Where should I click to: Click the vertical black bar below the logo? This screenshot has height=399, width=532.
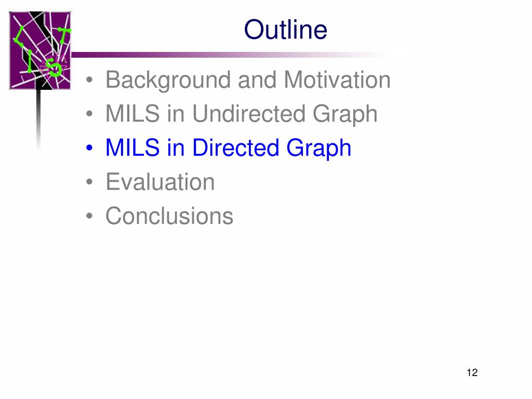click(38, 119)
